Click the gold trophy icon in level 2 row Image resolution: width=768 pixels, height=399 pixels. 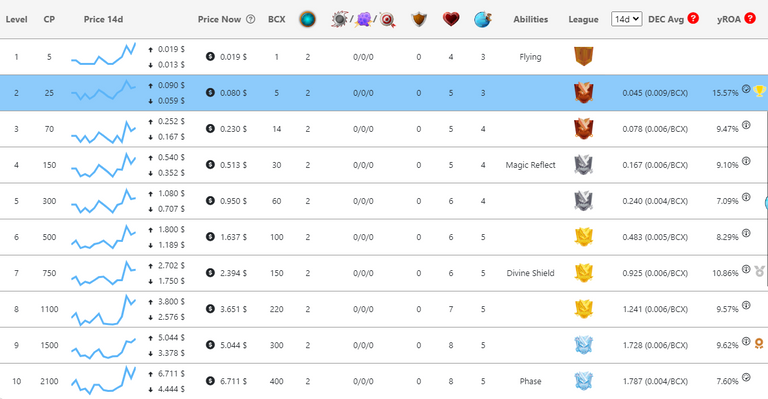click(x=759, y=91)
